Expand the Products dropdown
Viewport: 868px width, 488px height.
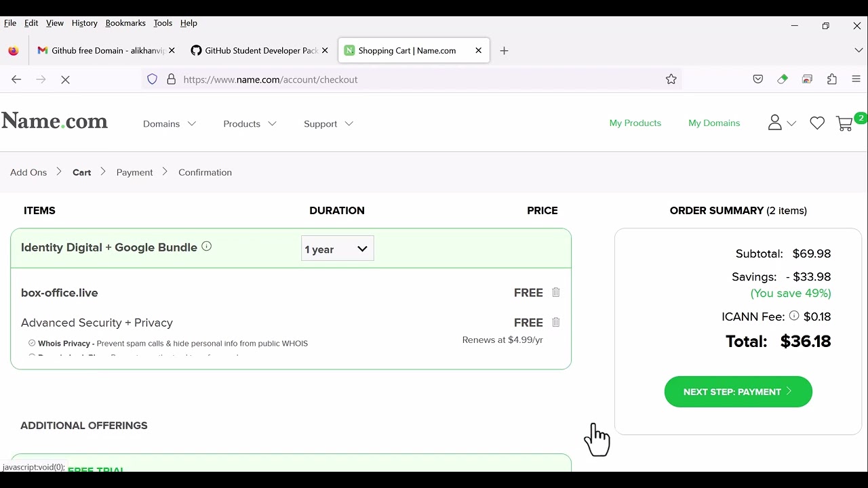pos(250,124)
